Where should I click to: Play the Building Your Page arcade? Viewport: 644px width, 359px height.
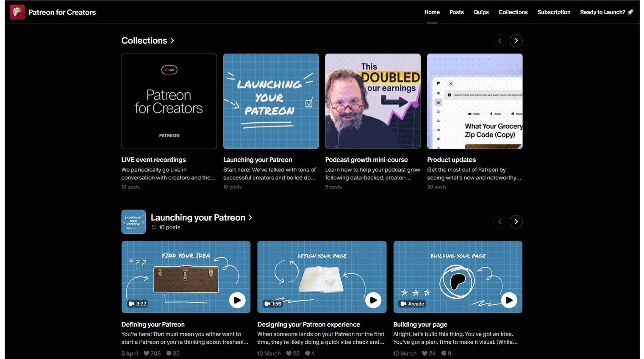click(x=509, y=300)
